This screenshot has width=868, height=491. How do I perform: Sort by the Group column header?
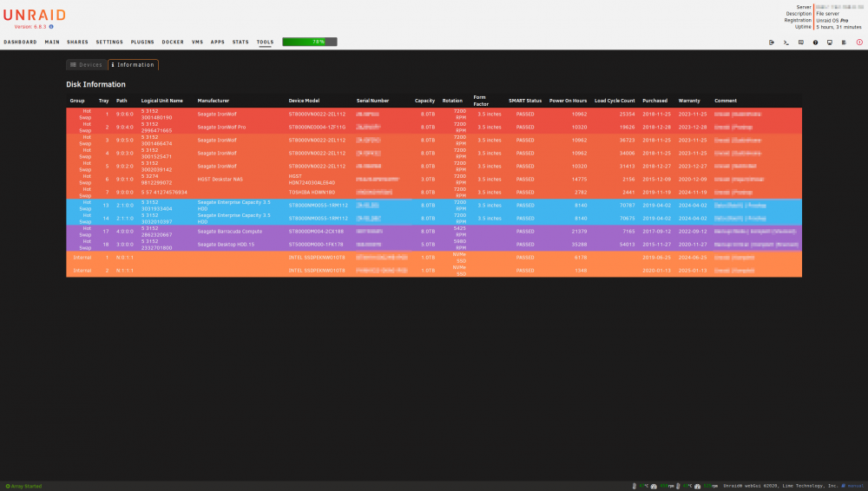tap(77, 101)
